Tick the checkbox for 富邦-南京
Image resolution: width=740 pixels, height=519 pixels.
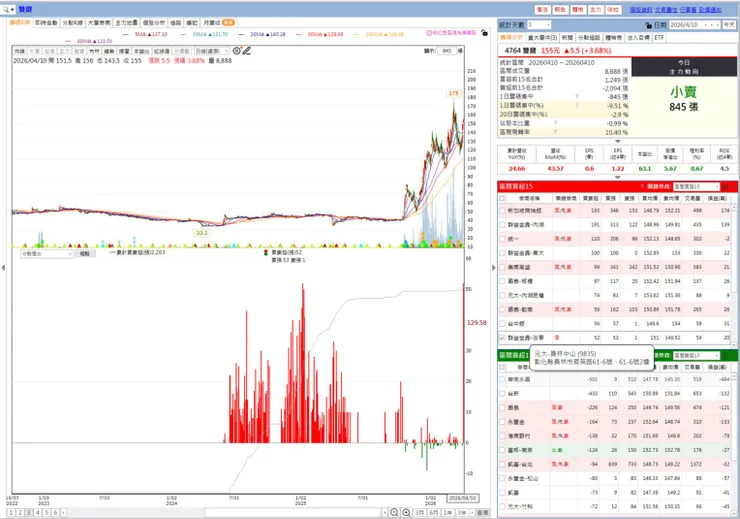(502, 450)
